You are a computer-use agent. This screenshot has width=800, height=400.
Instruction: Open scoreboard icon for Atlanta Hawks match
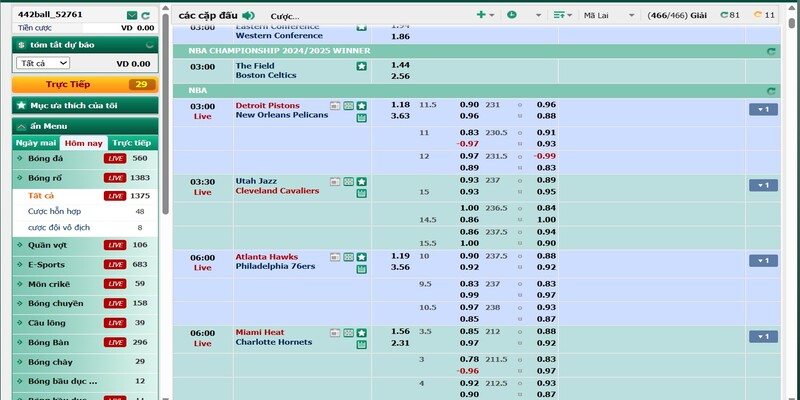click(348, 257)
